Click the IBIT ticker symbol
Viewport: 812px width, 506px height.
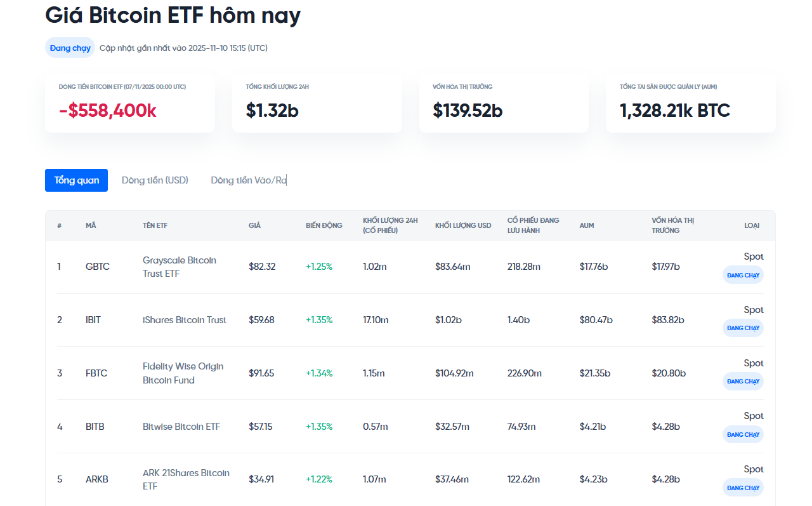coord(93,320)
